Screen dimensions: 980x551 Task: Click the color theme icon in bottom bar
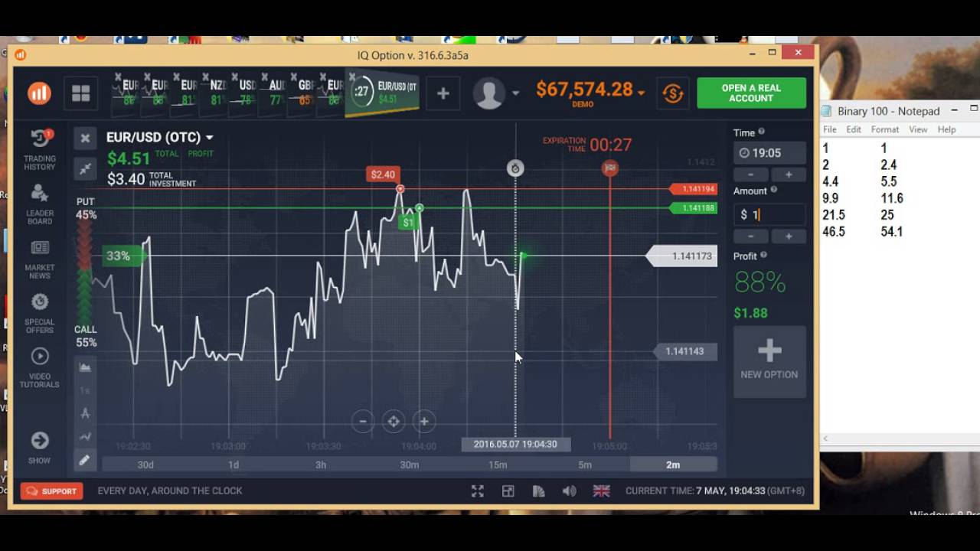(538, 491)
